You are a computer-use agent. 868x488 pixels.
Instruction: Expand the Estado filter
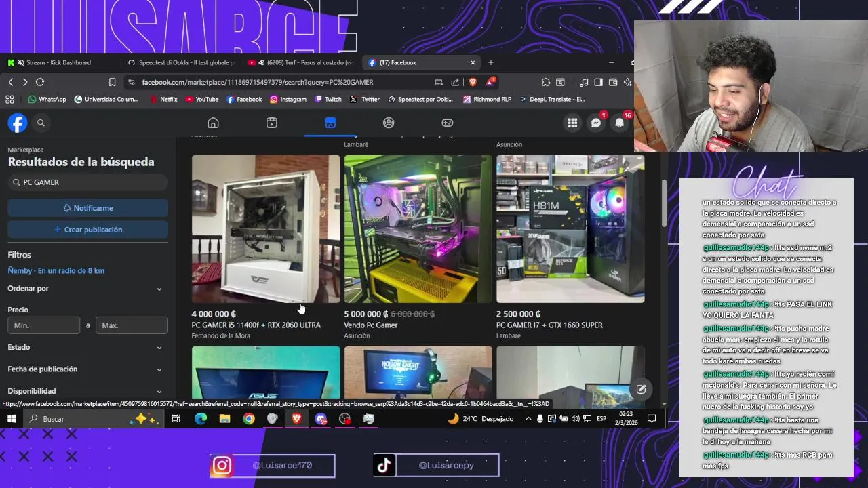pos(85,347)
